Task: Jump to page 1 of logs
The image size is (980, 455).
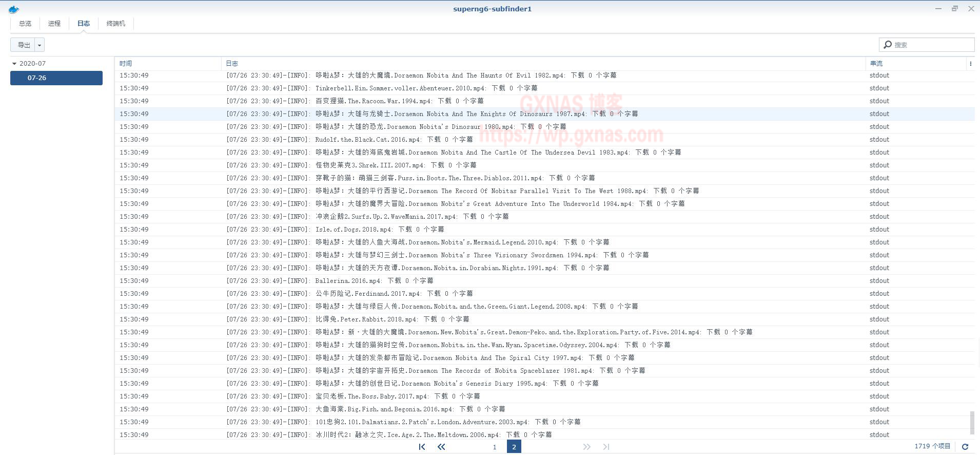Action: coord(495,447)
